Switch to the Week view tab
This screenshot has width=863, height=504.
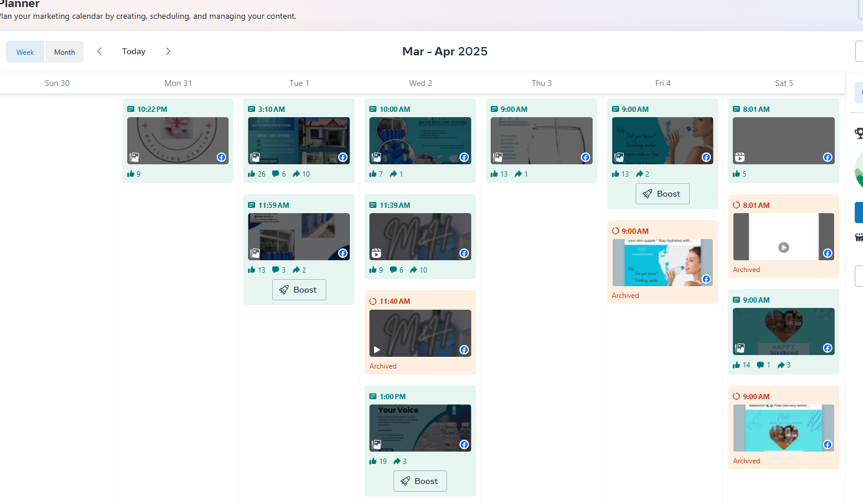coord(25,52)
